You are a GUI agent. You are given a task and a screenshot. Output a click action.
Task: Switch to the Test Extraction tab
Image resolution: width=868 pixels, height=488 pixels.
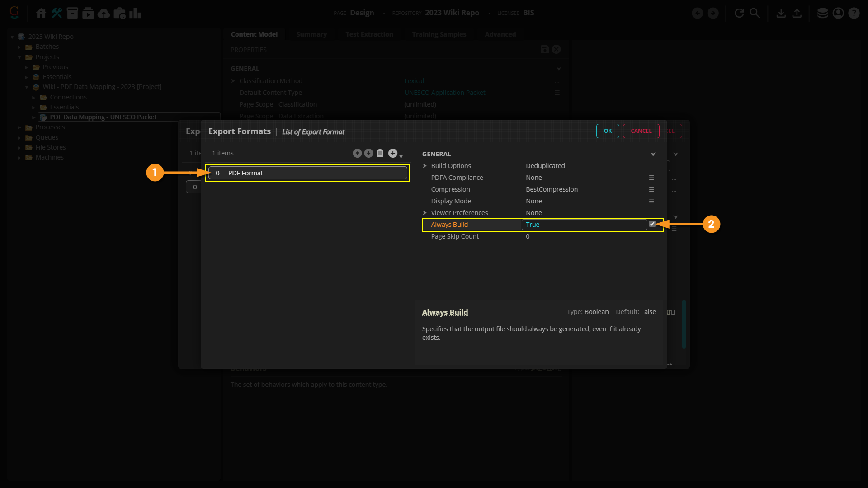(369, 34)
